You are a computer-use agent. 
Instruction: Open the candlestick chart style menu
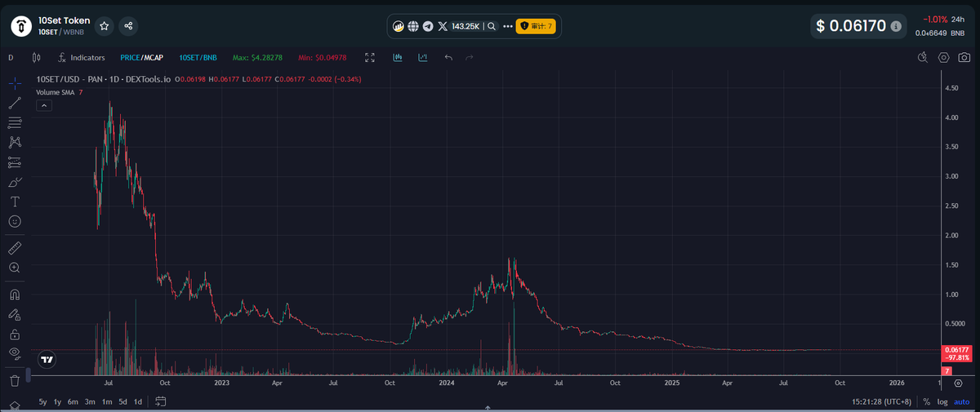tap(36, 58)
